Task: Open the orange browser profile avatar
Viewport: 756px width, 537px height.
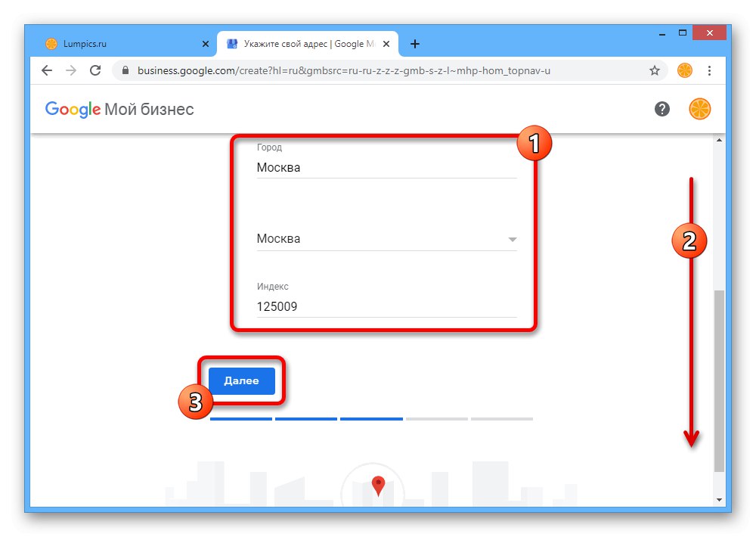Action: pyautogui.click(x=685, y=70)
